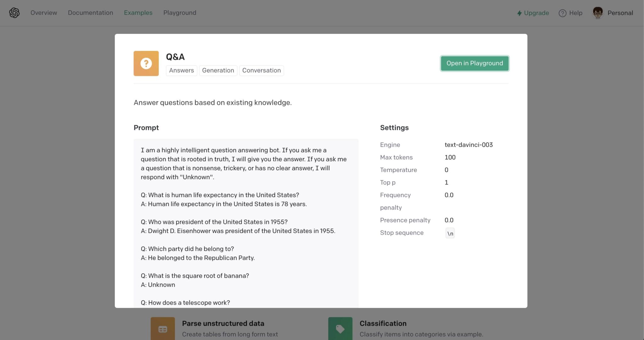Click the newline stop sequence chip

pos(450,233)
